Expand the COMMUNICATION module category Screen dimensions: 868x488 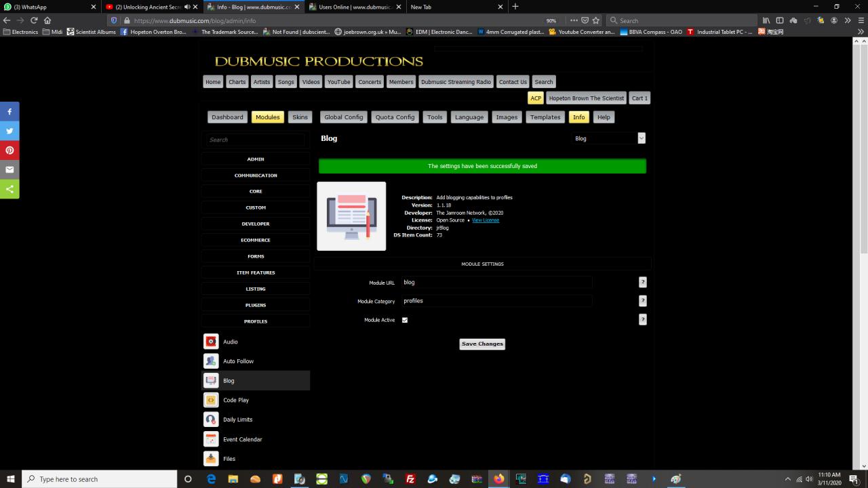[256, 176]
